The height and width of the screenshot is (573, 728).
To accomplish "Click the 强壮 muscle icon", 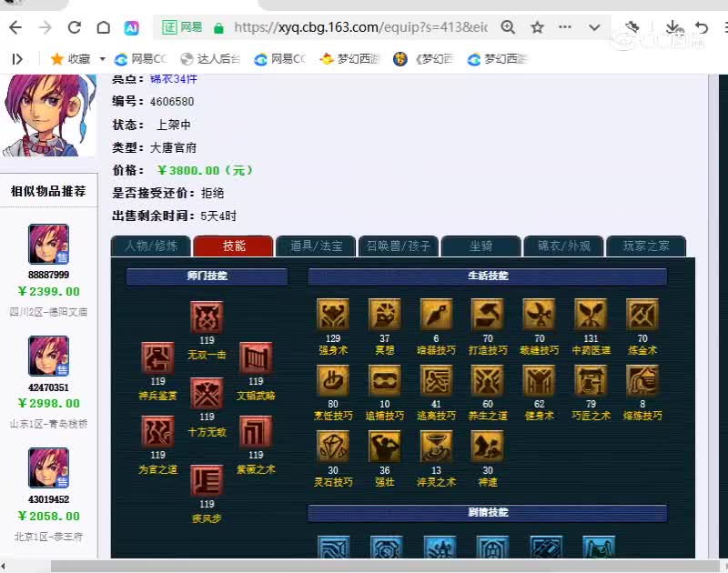I will [384, 447].
